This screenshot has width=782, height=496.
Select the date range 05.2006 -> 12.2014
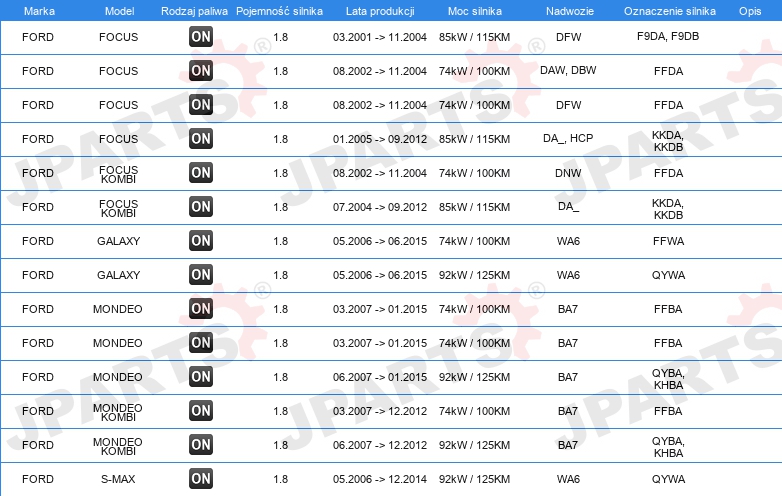380,479
